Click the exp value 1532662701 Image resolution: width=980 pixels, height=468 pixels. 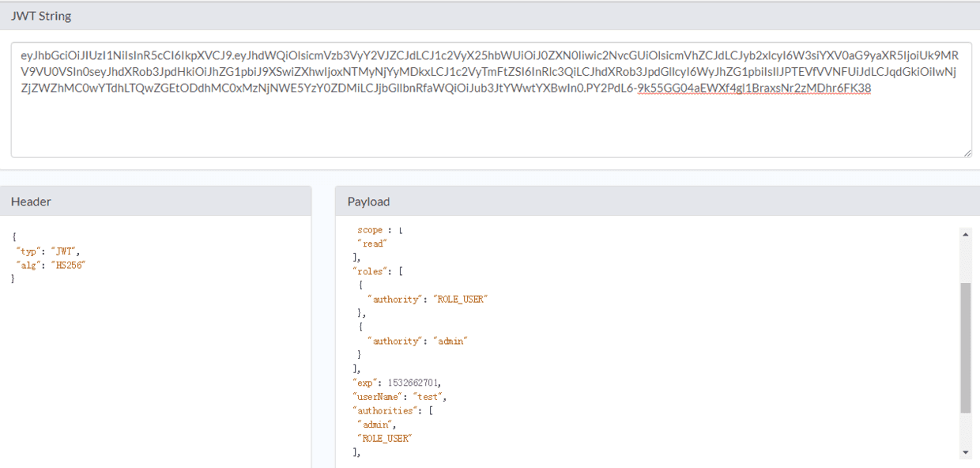coord(413,383)
